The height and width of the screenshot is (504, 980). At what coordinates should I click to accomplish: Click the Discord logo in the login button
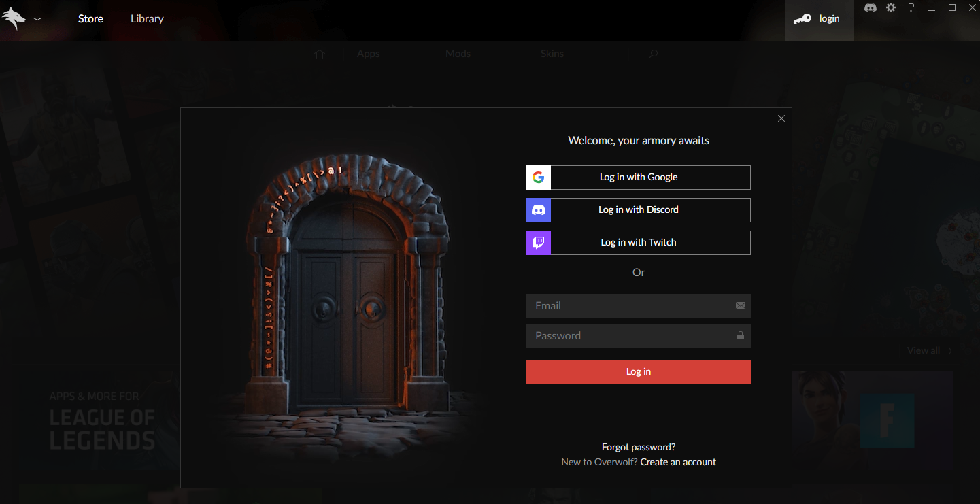click(x=539, y=210)
